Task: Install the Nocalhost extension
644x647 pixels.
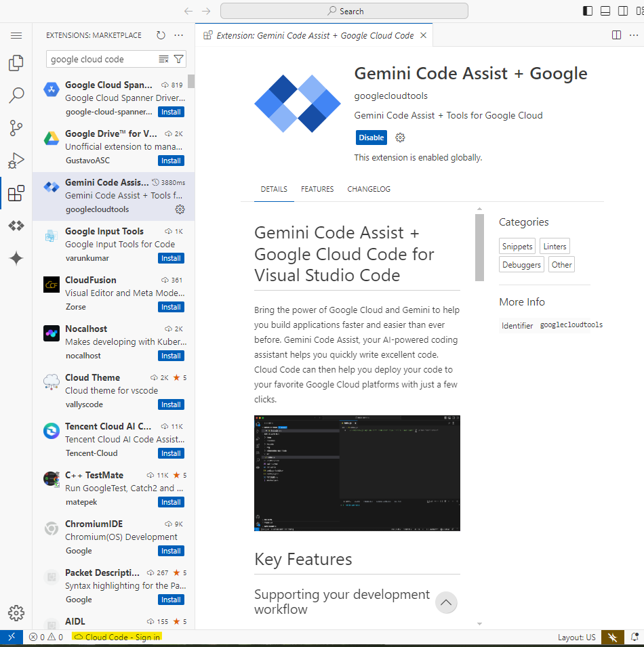Action: [171, 356]
